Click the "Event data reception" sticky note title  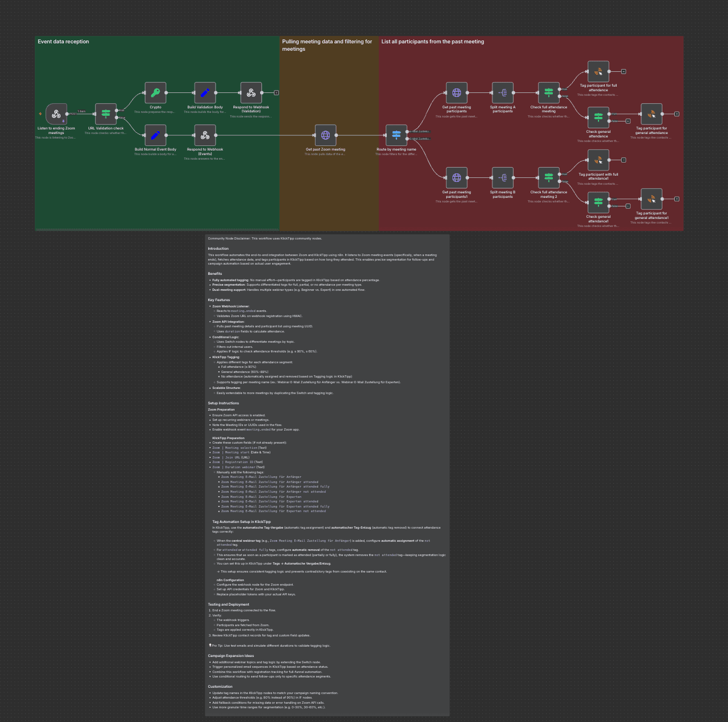tap(63, 42)
